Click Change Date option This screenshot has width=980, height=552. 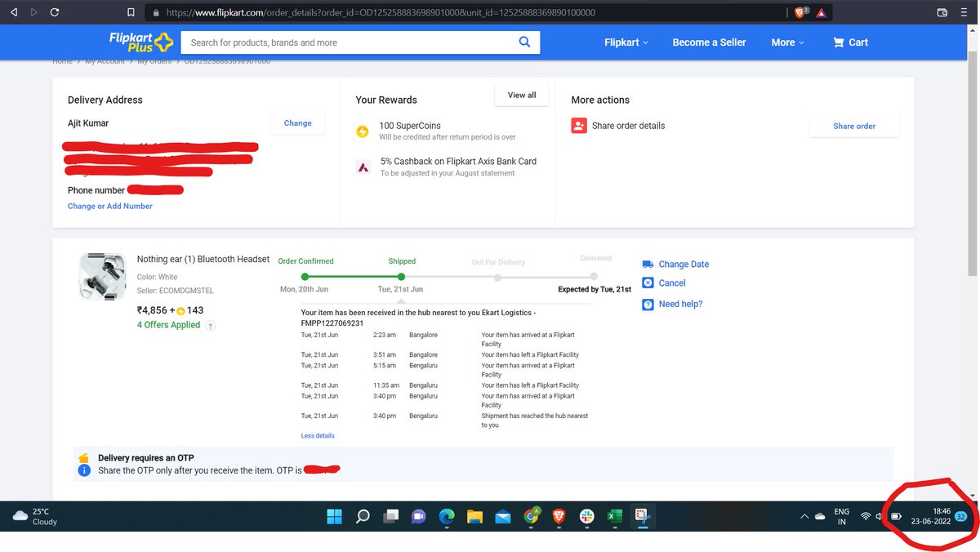click(x=684, y=265)
